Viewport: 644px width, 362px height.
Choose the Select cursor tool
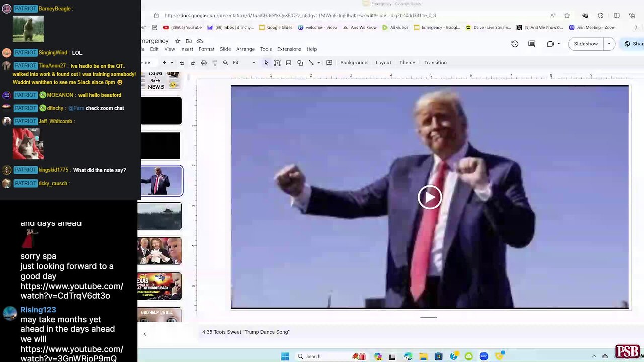266,63
